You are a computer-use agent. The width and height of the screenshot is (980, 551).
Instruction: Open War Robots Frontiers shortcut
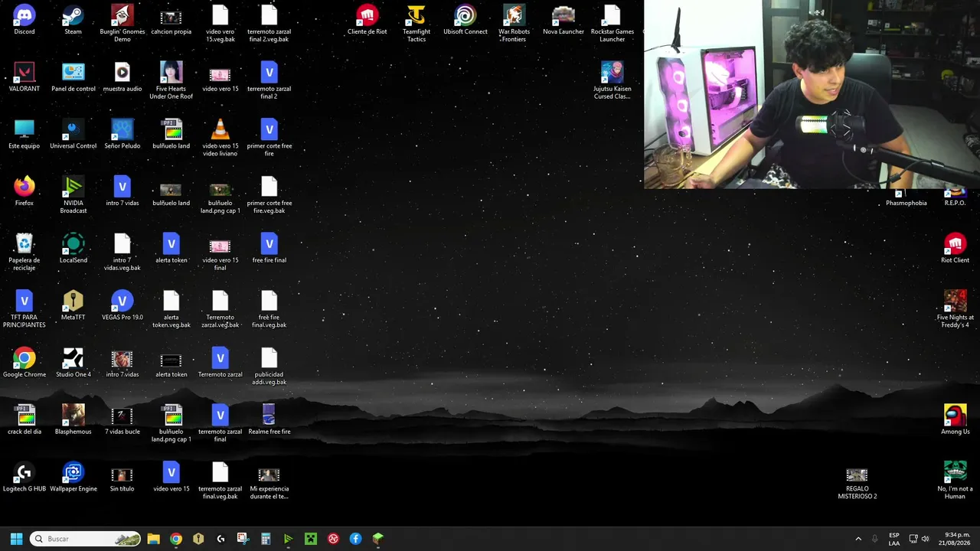pyautogui.click(x=514, y=24)
